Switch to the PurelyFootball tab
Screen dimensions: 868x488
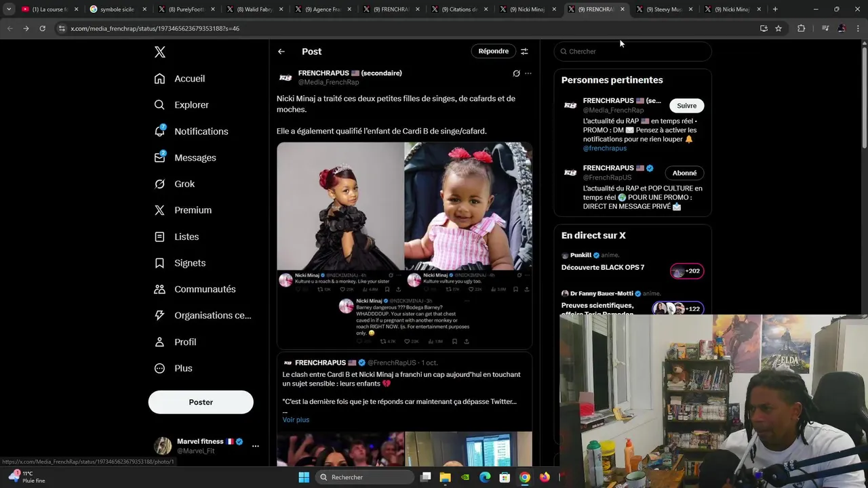tap(185, 9)
